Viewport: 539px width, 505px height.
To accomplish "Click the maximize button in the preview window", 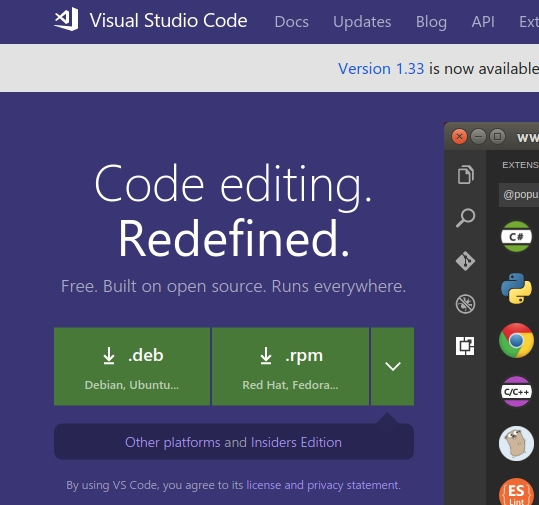I will (497, 136).
